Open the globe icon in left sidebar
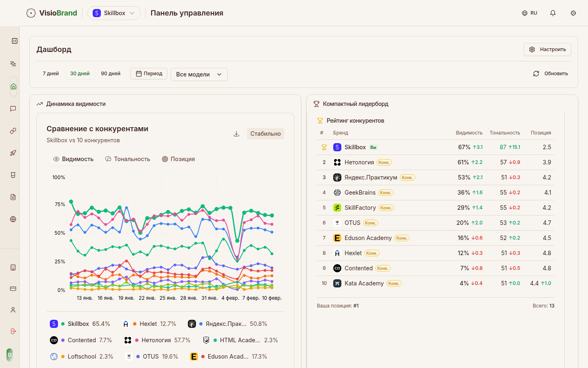 (13, 219)
